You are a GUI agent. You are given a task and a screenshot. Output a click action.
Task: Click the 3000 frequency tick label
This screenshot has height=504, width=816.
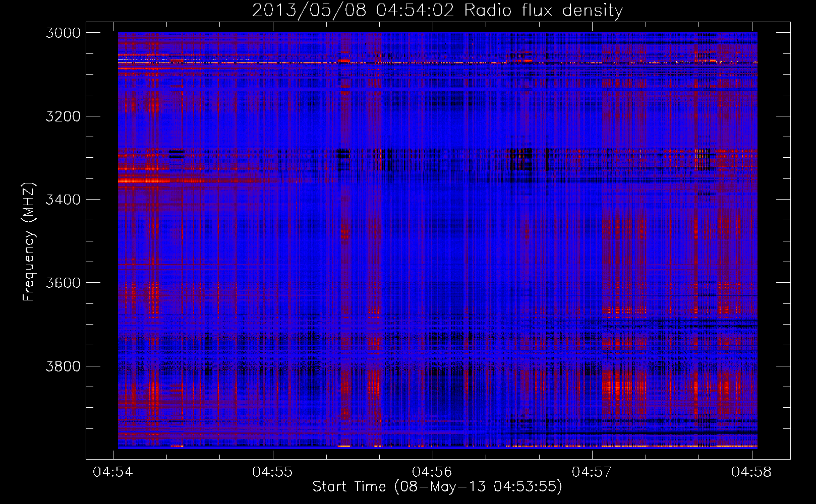pyautogui.click(x=63, y=33)
